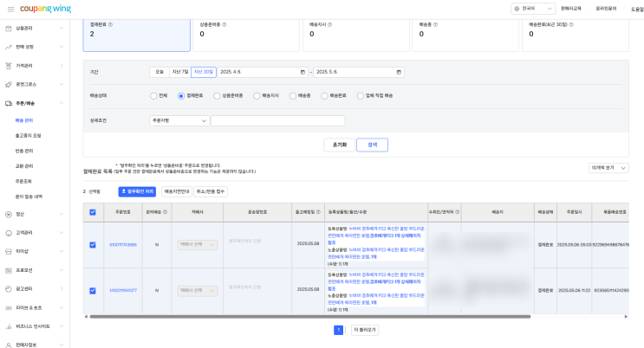This screenshot has width=644, height=348.
Task: Uncheck the second order row checkbox
Action: click(x=93, y=291)
